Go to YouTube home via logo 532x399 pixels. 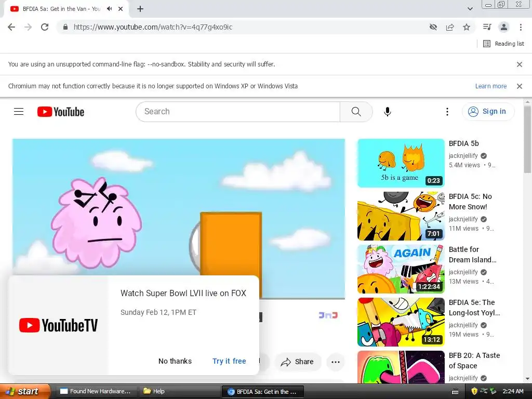[x=61, y=112]
